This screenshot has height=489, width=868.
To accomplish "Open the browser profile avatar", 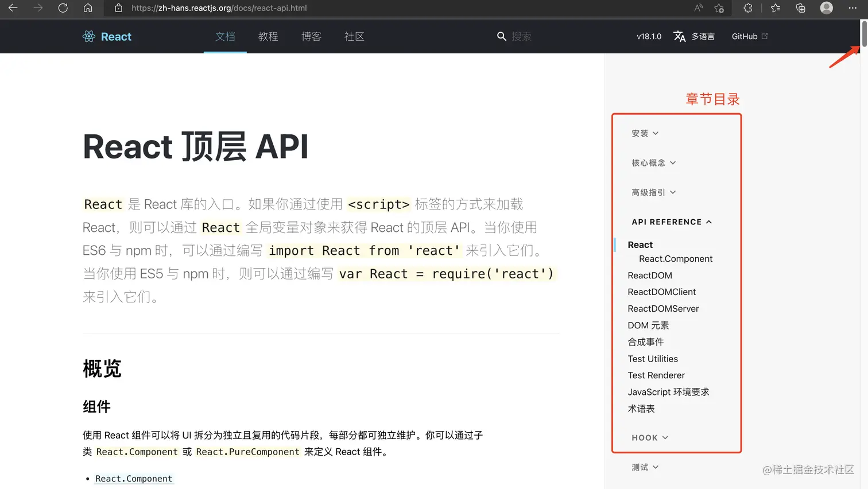I will pyautogui.click(x=827, y=8).
